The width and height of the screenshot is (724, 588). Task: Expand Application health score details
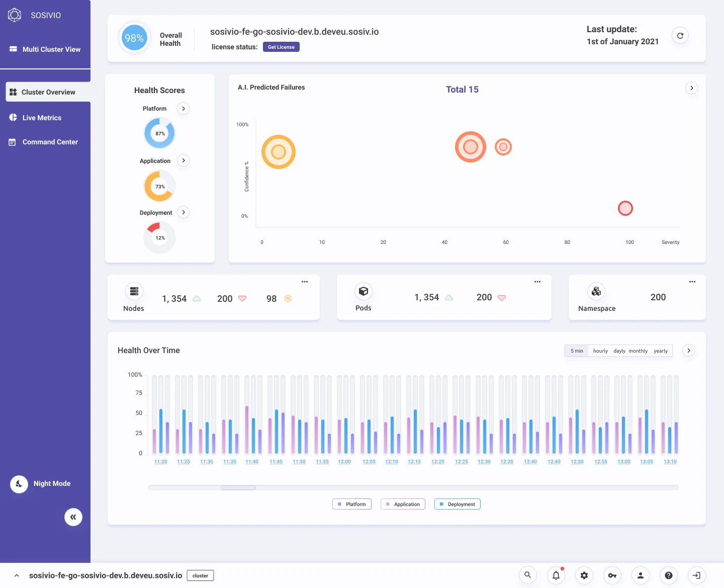(184, 160)
